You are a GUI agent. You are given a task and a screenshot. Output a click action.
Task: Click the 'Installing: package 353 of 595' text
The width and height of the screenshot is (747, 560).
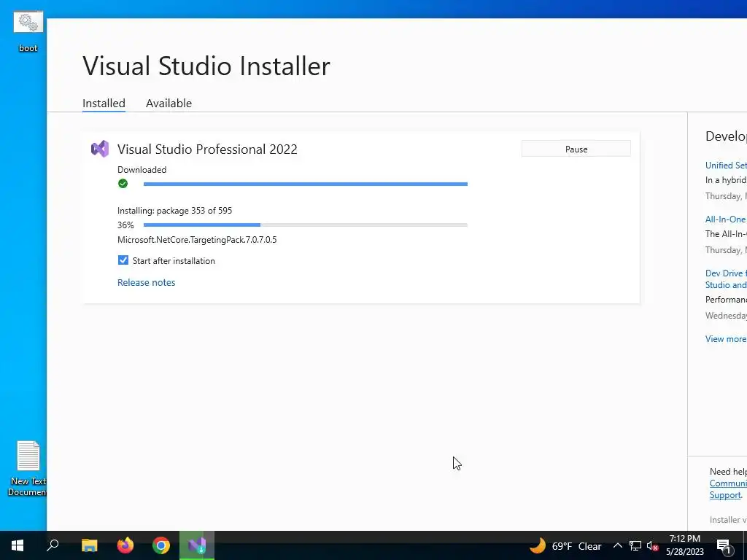click(175, 211)
